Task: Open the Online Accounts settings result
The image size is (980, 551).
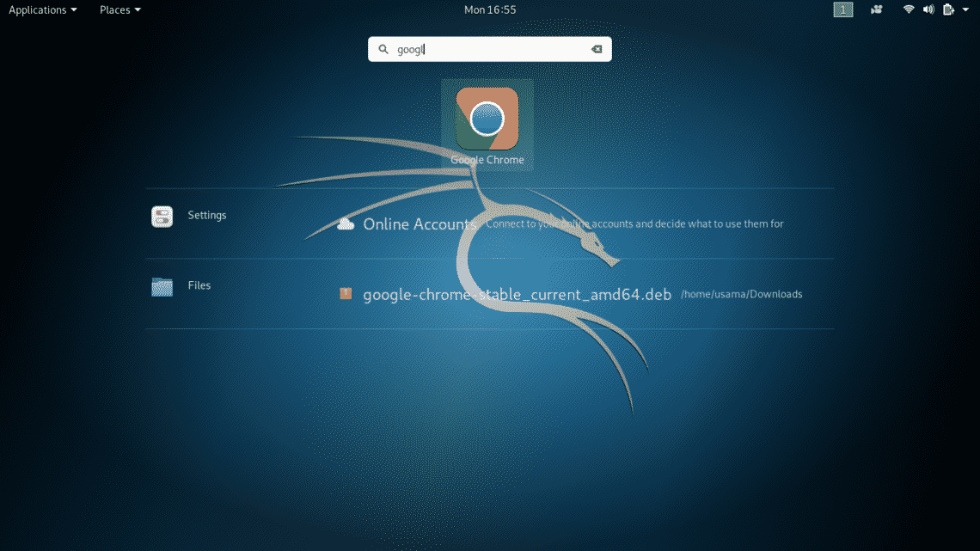Action: [420, 224]
